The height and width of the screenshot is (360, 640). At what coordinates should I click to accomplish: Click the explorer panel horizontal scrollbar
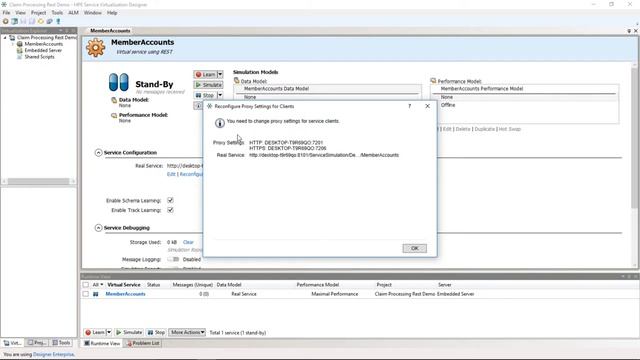[39, 181]
